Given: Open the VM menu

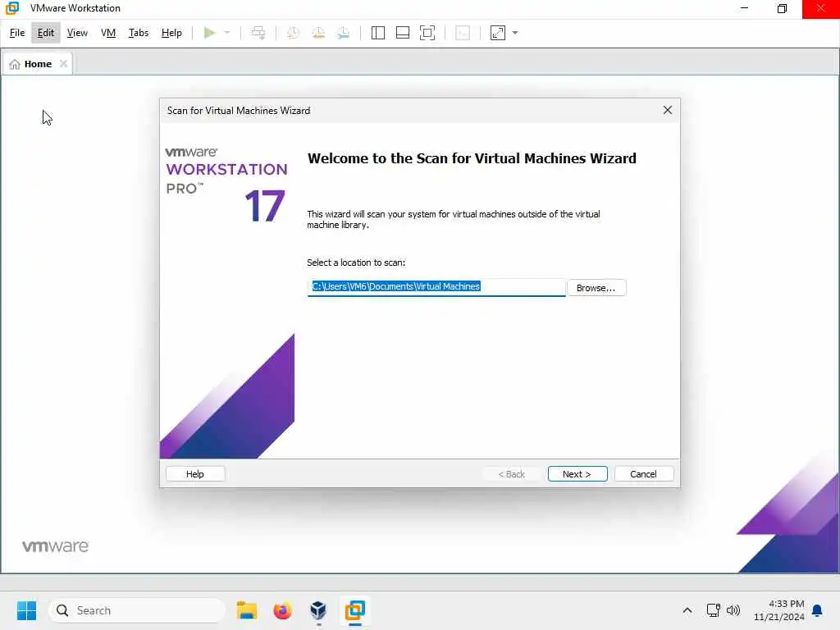Looking at the screenshot, I should (x=108, y=33).
